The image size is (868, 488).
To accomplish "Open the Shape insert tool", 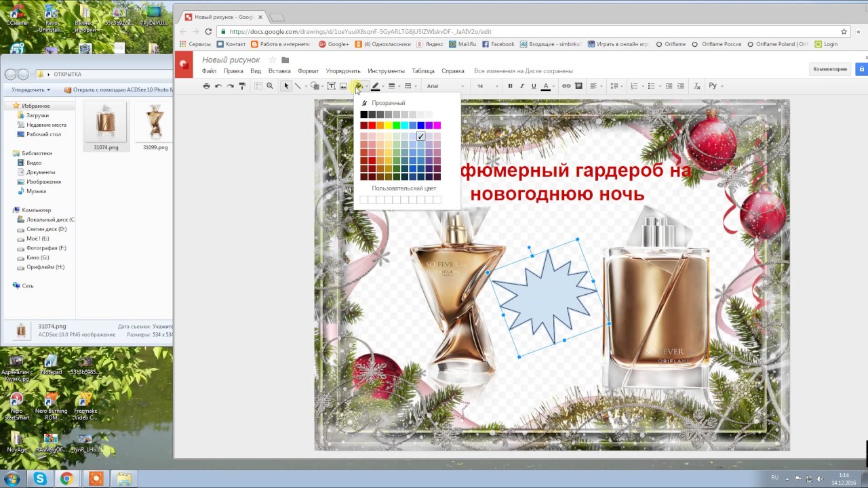I will 315,86.
